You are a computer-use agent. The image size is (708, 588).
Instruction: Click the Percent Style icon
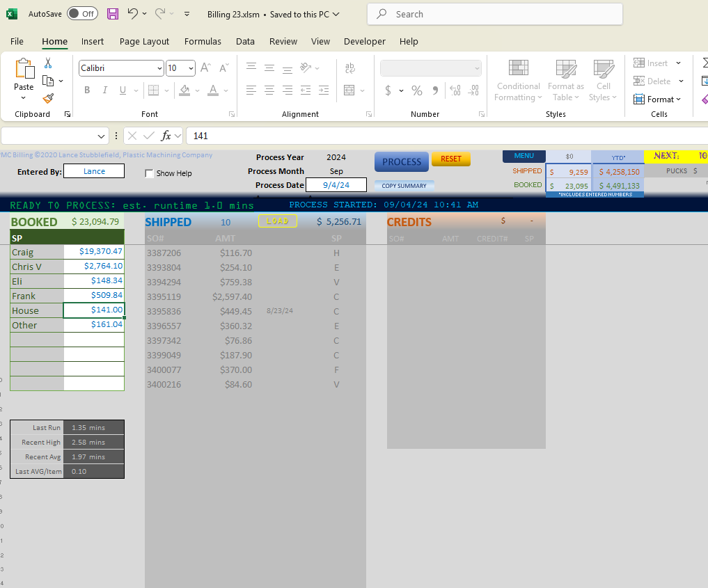(x=417, y=90)
